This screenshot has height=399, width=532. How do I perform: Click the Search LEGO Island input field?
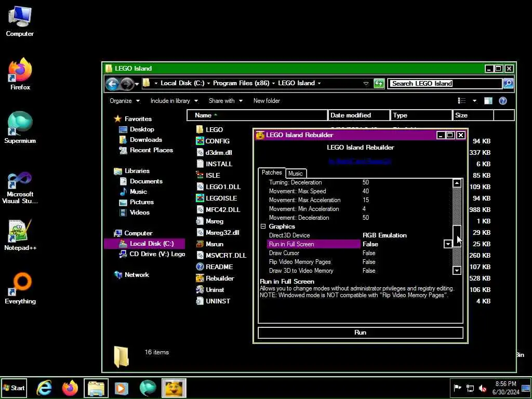445,84
